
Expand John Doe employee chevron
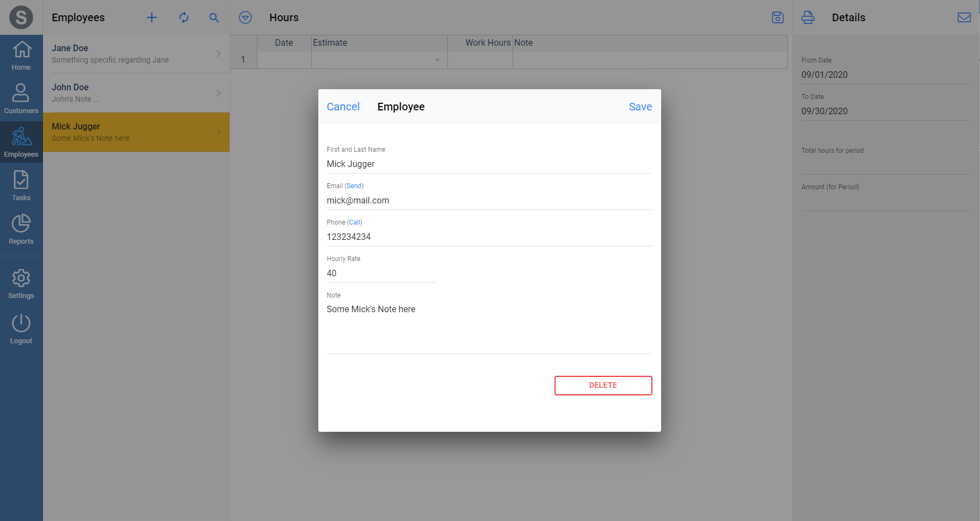click(218, 92)
